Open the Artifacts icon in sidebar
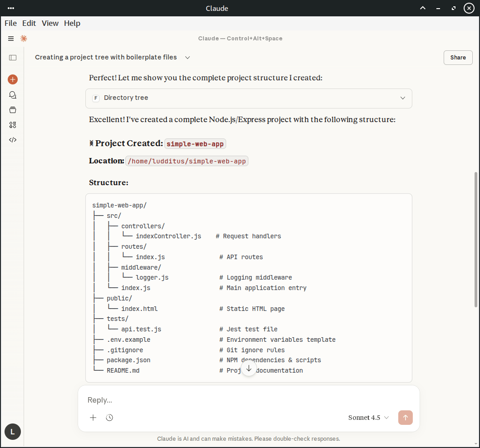 [13, 125]
